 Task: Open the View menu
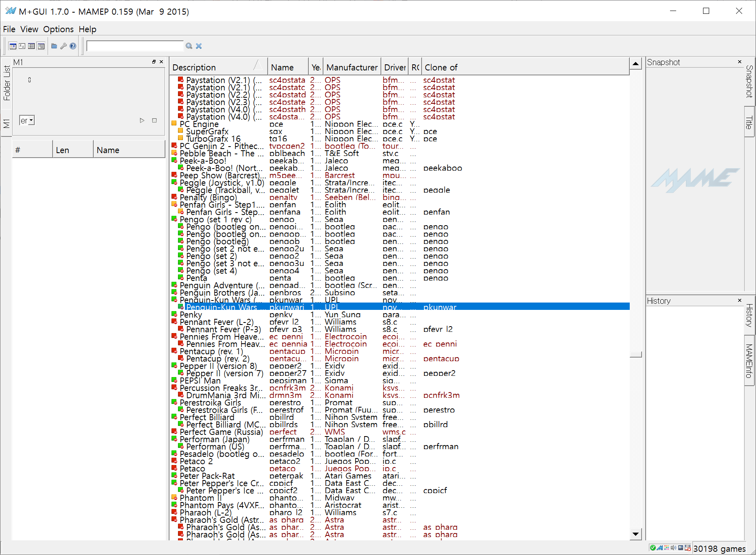click(x=29, y=29)
